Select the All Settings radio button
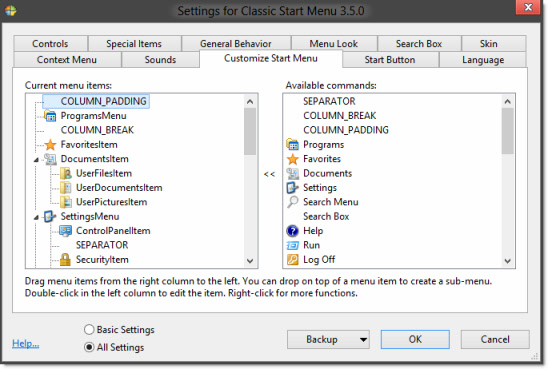 [89, 347]
